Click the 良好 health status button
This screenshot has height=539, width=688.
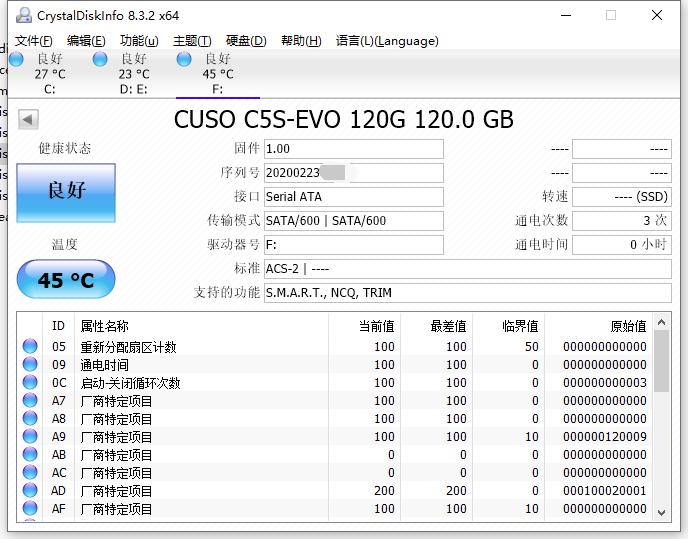pos(66,193)
